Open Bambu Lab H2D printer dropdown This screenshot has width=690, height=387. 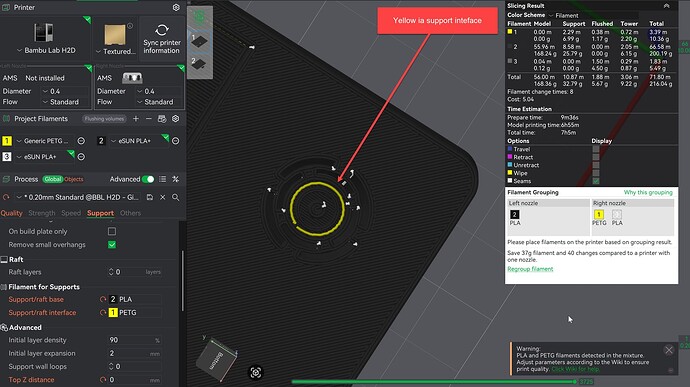point(46,51)
